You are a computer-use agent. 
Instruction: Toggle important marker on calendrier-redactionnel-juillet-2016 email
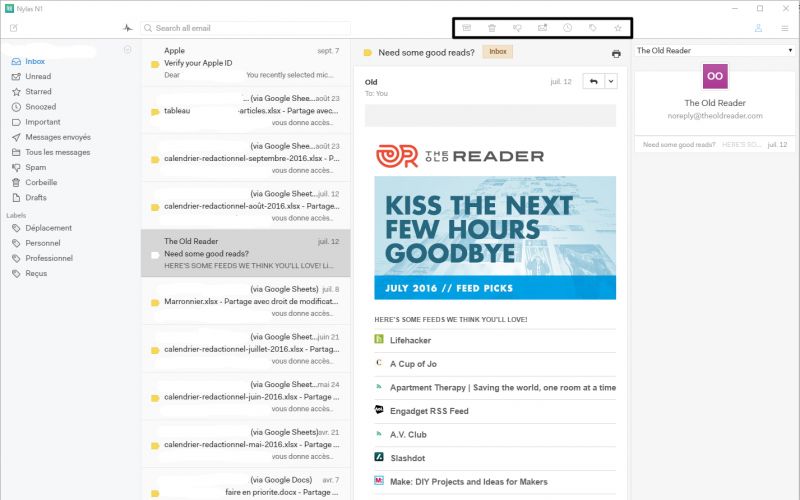(x=155, y=351)
